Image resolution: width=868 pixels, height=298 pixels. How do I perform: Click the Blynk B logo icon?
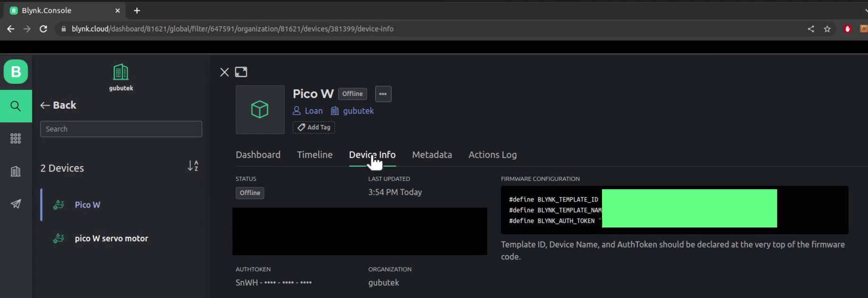16,72
